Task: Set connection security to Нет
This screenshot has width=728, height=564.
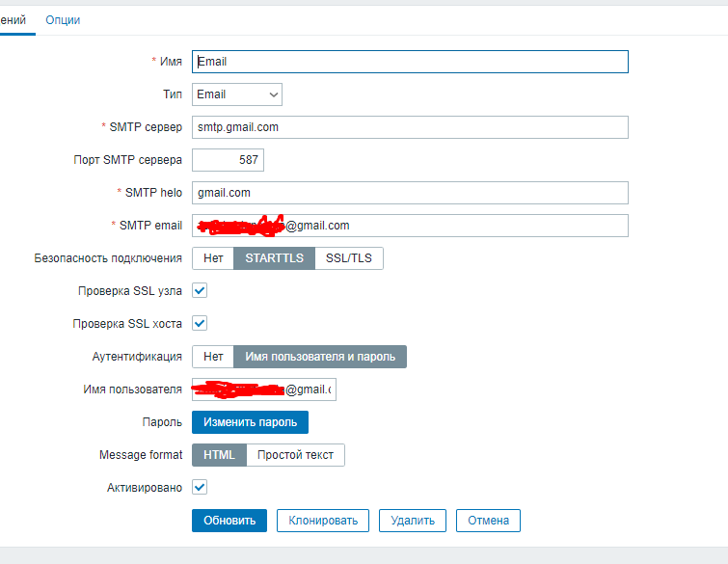Action: pyautogui.click(x=213, y=258)
